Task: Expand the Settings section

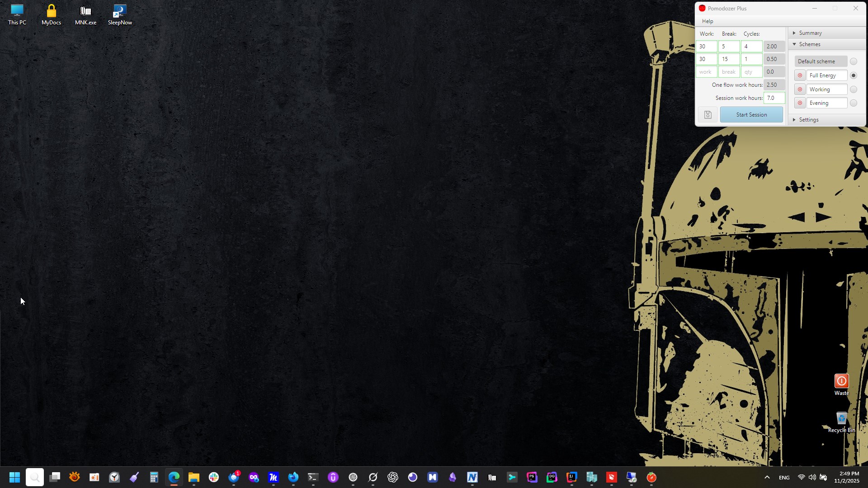Action: 808,120
